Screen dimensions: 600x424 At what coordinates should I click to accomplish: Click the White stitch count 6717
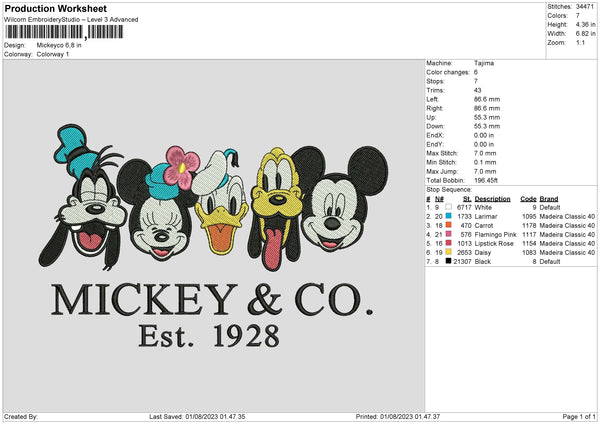464,207
